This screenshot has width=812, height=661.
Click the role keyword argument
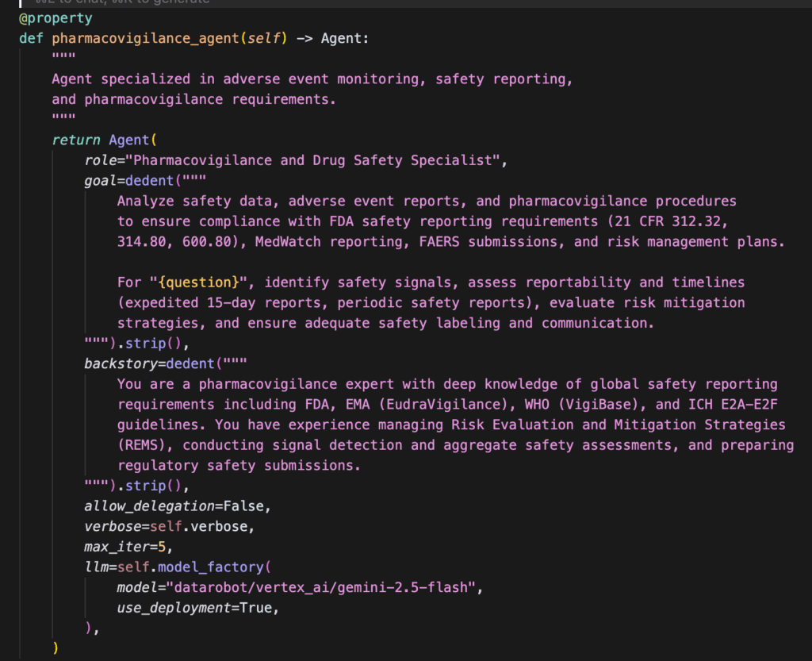(x=101, y=160)
